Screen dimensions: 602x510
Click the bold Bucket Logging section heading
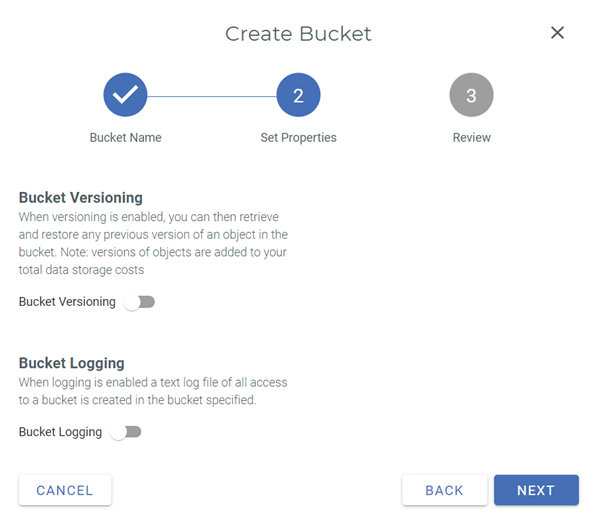[71, 363]
